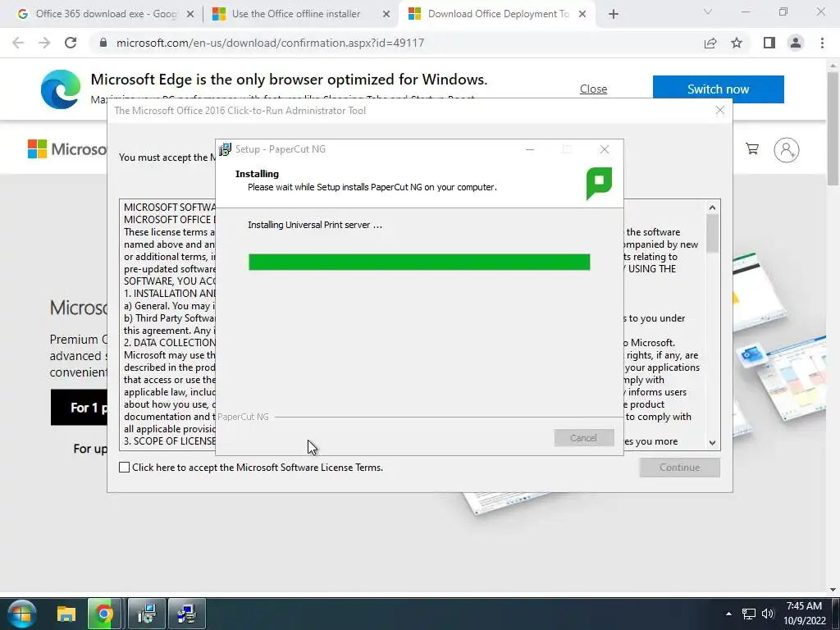The height and width of the screenshot is (630, 840).
Task: Click the Chrome taskbar icon
Action: (x=104, y=614)
